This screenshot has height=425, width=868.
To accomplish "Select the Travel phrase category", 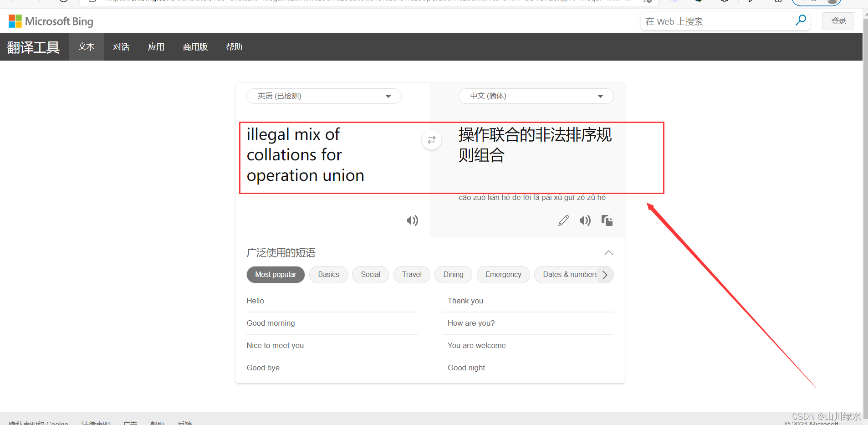I will point(412,275).
